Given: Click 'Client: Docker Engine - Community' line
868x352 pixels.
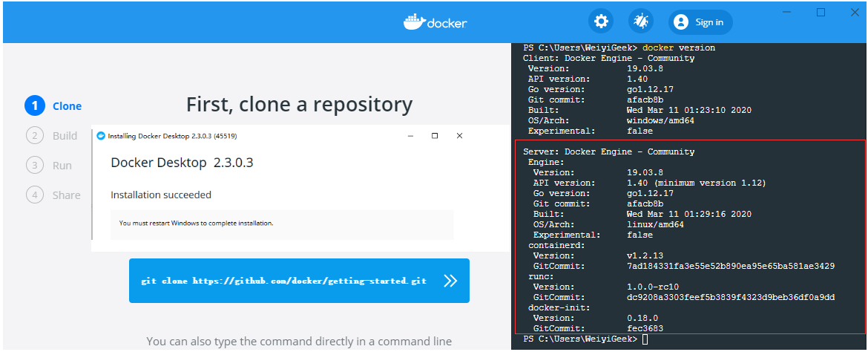Looking at the screenshot, I should [608, 58].
